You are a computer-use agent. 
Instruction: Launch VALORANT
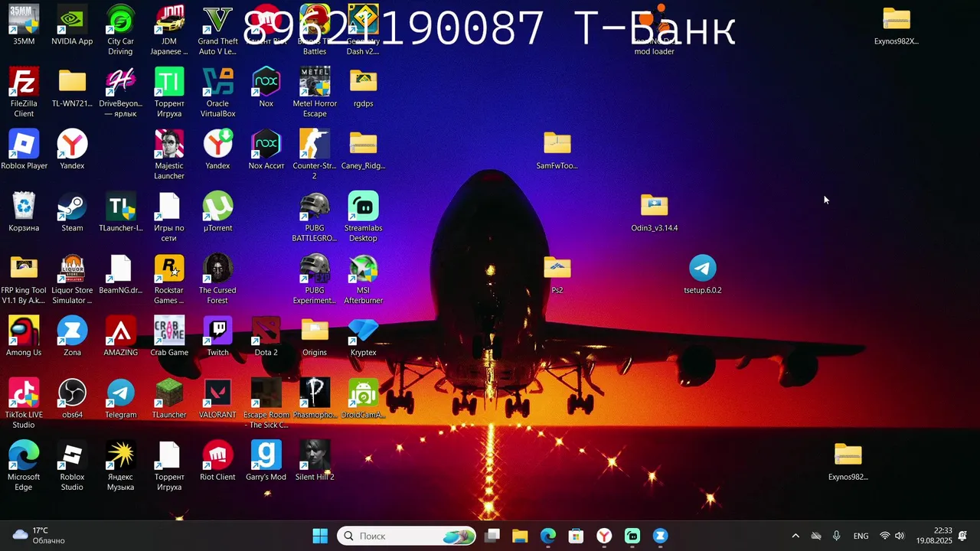[217, 399]
